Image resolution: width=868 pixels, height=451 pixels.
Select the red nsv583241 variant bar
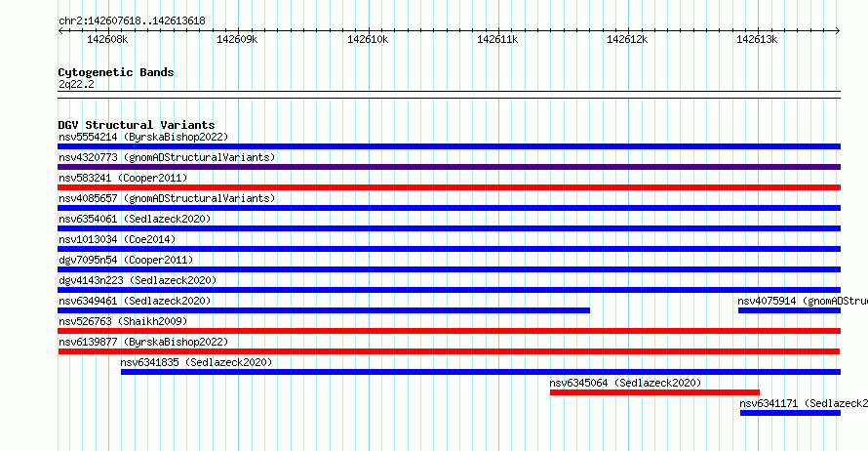[x=449, y=187]
